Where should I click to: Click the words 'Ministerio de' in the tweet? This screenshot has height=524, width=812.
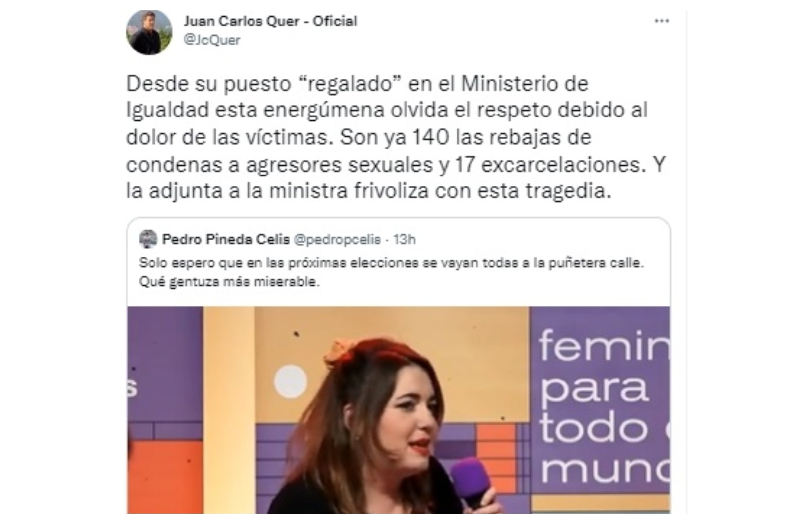[x=525, y=84]
